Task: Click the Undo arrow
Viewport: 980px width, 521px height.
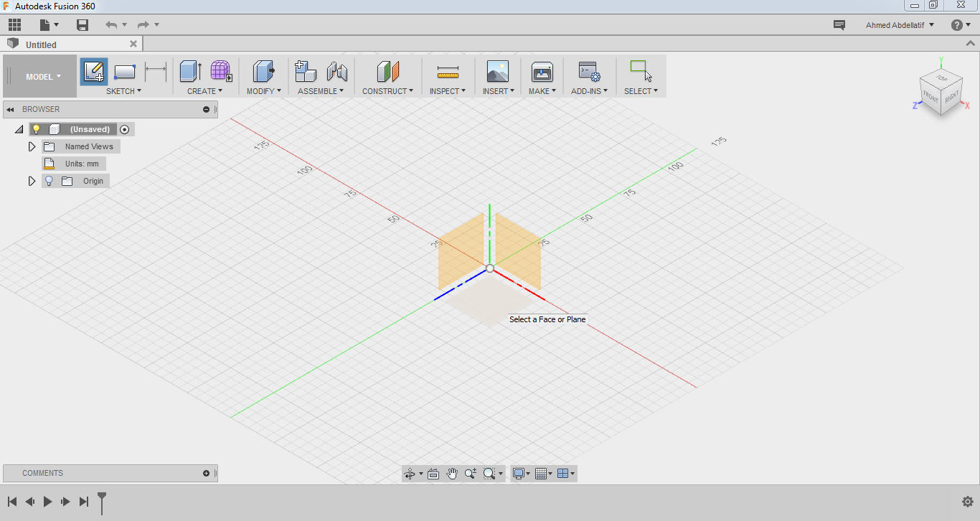Action: tap(110, 25)
